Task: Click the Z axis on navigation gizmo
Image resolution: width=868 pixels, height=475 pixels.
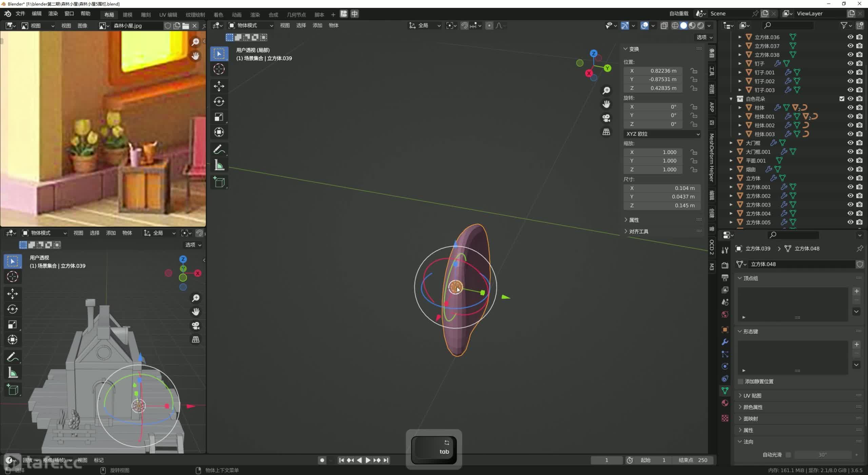Action: click(593, 54)
